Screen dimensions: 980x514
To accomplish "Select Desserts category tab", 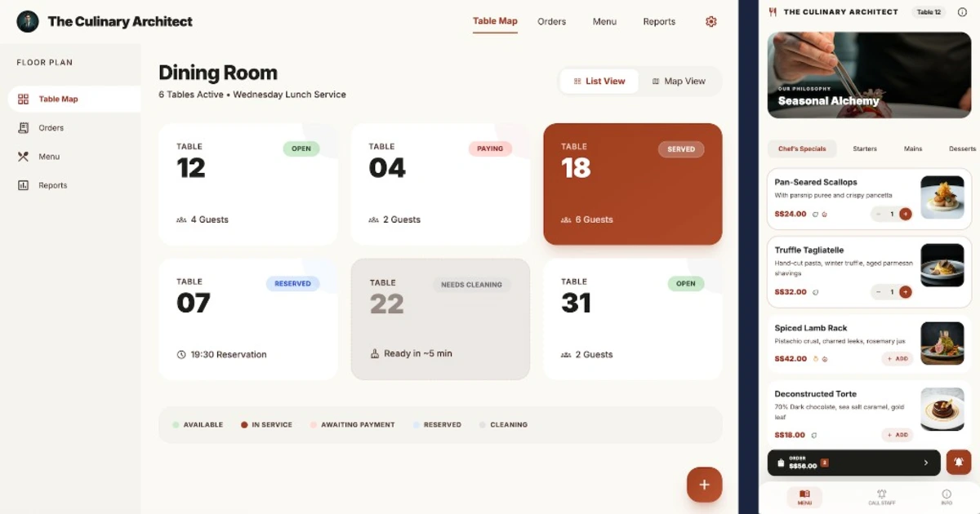I will (962, 148).
